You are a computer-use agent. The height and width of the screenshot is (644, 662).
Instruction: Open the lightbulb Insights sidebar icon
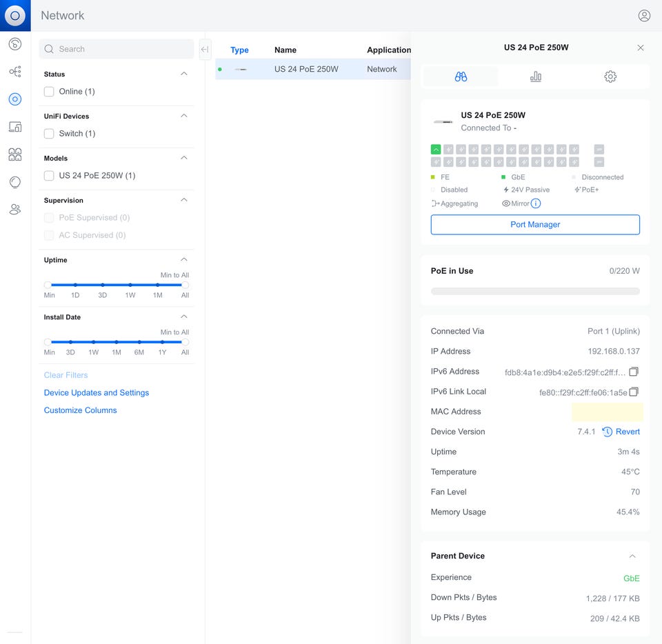tap(15, 182)
